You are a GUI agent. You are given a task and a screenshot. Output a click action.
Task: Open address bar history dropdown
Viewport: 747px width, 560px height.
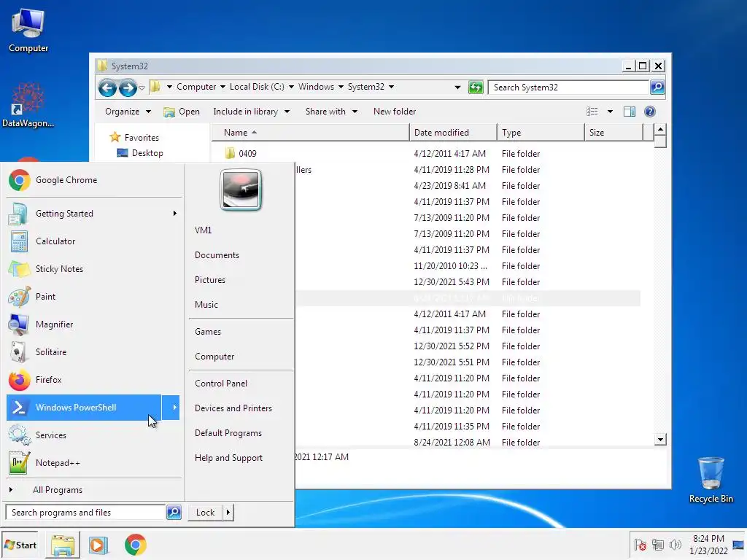tap(457, 87)
